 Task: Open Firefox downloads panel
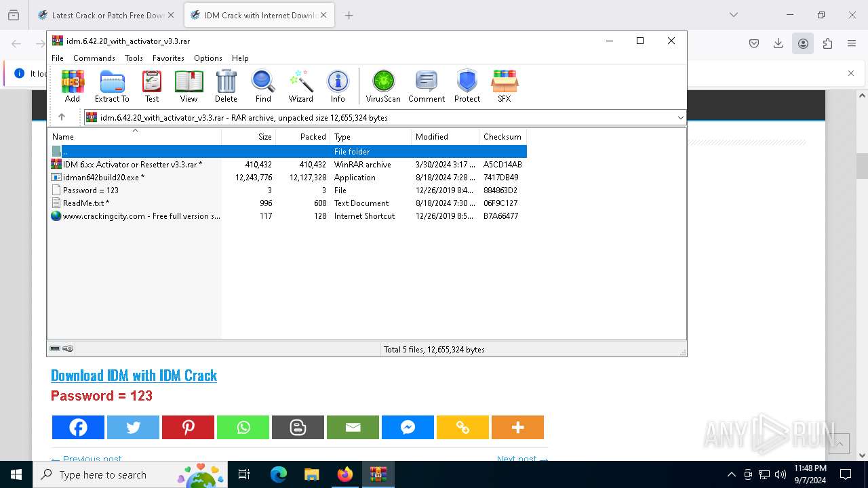[x=778, y=43]
